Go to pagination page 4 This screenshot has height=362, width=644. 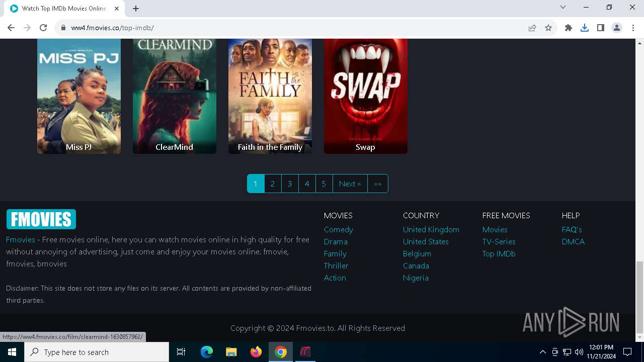307,184
